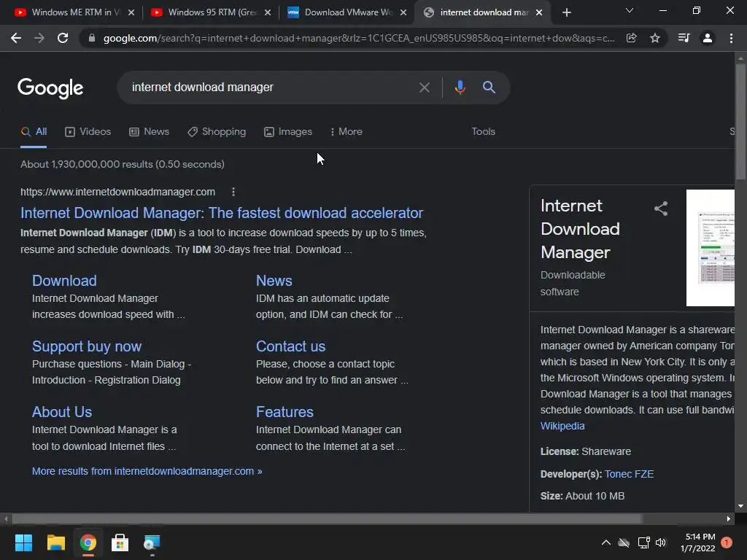Image resolution: width=747 pixels, height=560 pixels.
Task: Open the About Us sitelink
Action: pyautogui.click(x=62, y=412)
